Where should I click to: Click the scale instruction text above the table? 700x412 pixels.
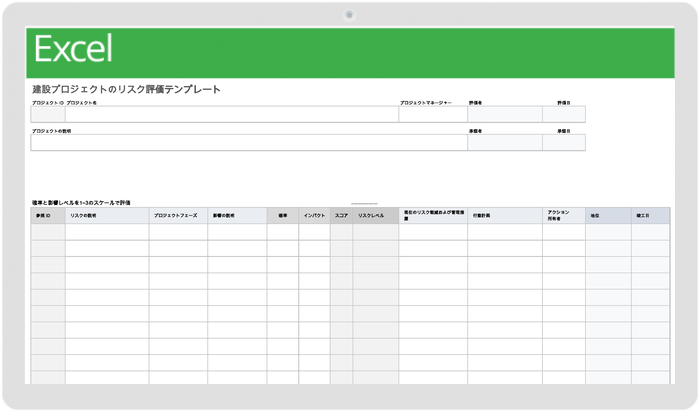81,203
